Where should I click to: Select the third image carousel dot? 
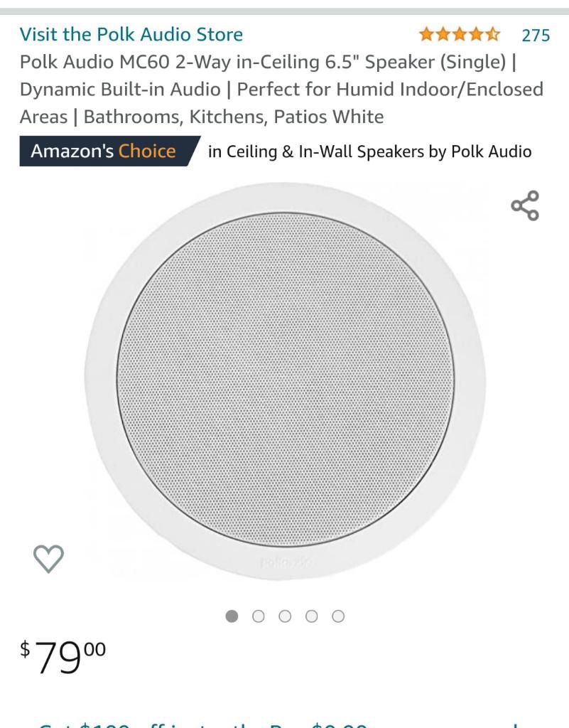pyautogui.click(x=285, y=616)
